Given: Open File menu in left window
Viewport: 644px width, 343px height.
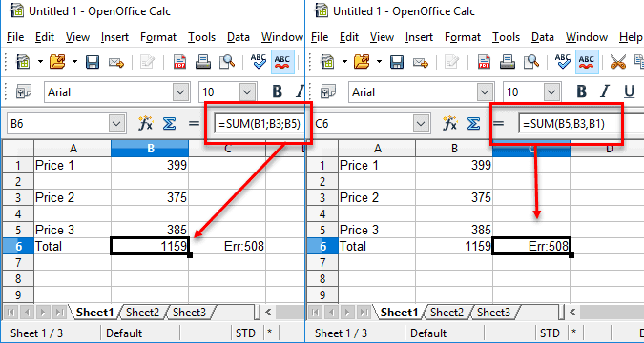Looking at the screenshot, I should click(x=15, y=37).
